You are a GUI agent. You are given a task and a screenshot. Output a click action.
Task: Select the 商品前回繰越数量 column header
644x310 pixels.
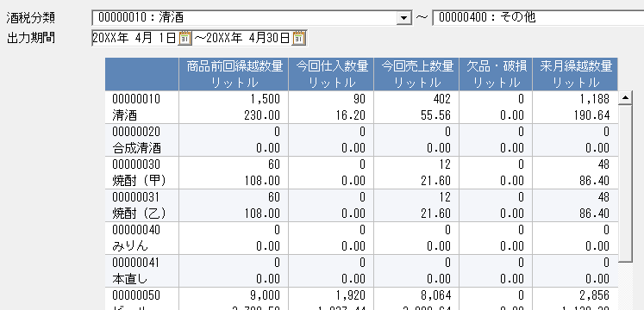tap(234, 74)
